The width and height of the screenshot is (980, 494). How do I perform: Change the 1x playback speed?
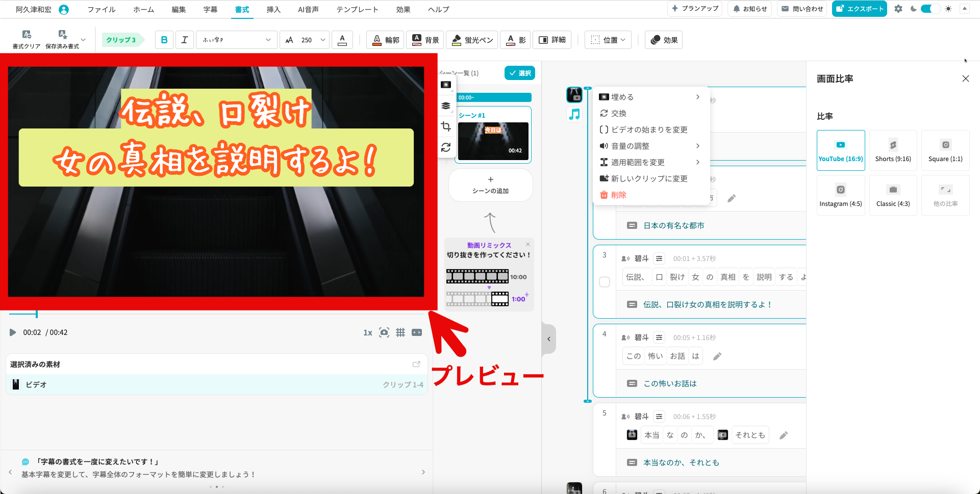pos(367,332)
